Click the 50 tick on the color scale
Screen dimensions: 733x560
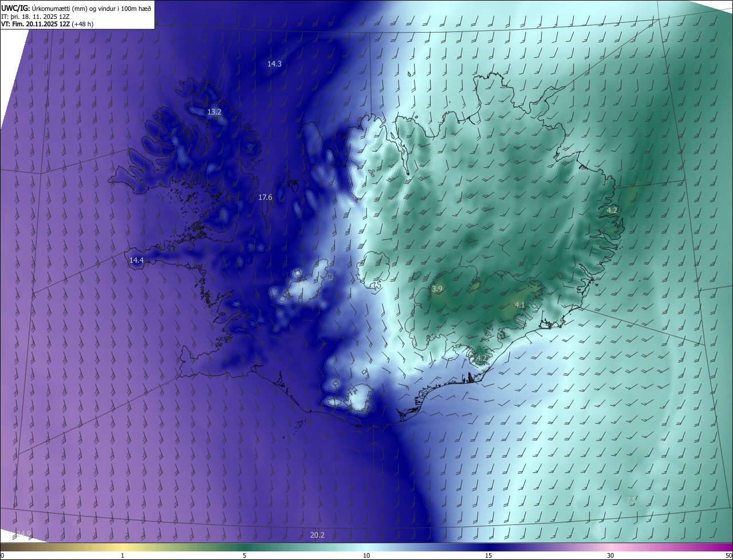pyautogui.click(x=728, y=555)
